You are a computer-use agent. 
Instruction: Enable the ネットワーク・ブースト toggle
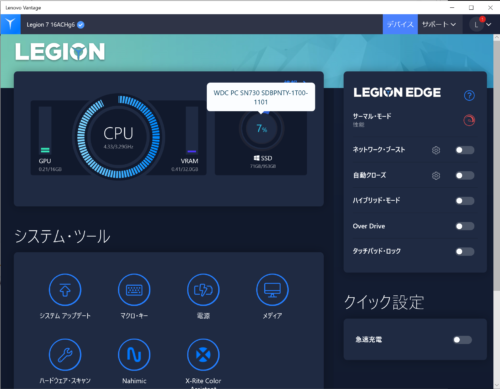point(465,150)
